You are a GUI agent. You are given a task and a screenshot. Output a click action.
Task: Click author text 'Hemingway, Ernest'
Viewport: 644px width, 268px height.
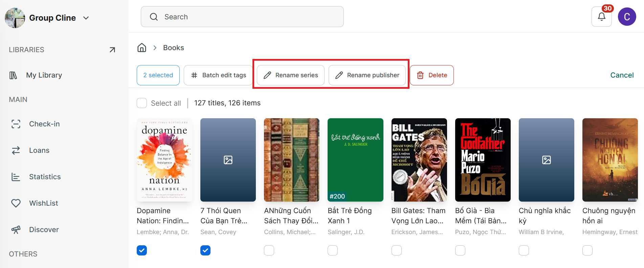click(610, 232)
